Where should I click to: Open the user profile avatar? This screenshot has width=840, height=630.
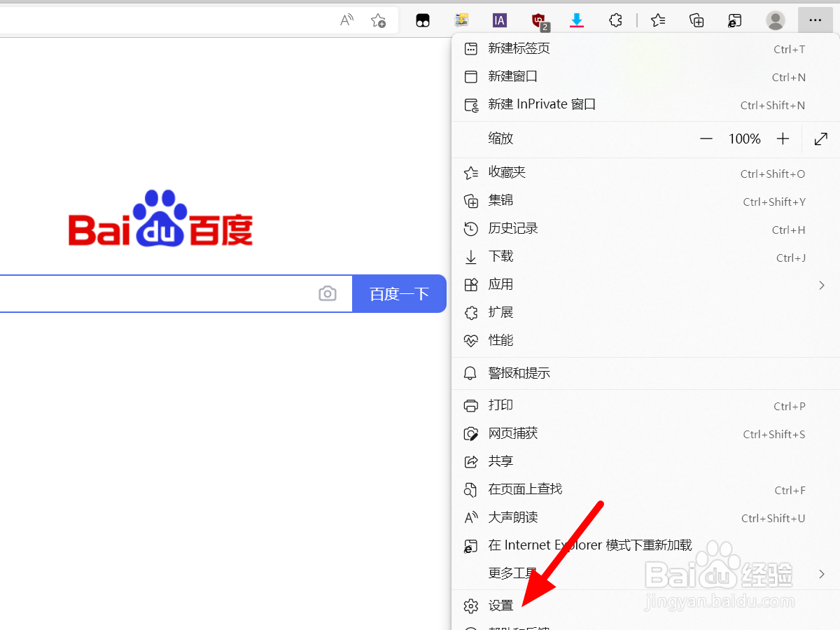tap(776, 20)
